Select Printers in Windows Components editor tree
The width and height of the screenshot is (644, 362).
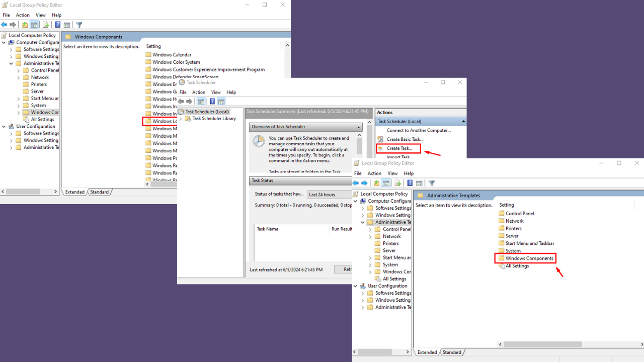39,84
